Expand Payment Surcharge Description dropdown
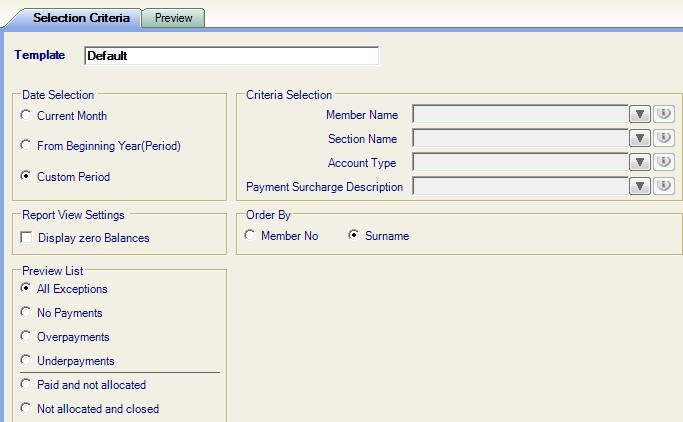This screenshot has width=683, height=422. point(640,186)
